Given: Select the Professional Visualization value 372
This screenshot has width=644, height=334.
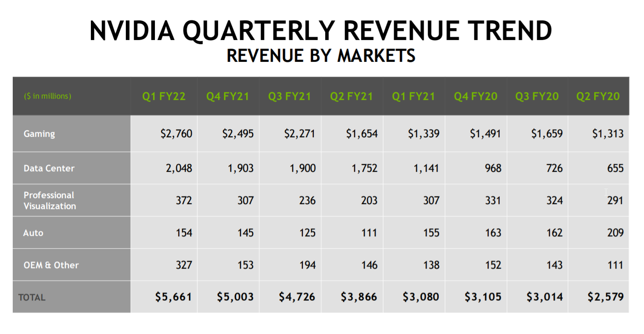Looking at the screenshot, I should pyautogui.click(x=184, y=200).
